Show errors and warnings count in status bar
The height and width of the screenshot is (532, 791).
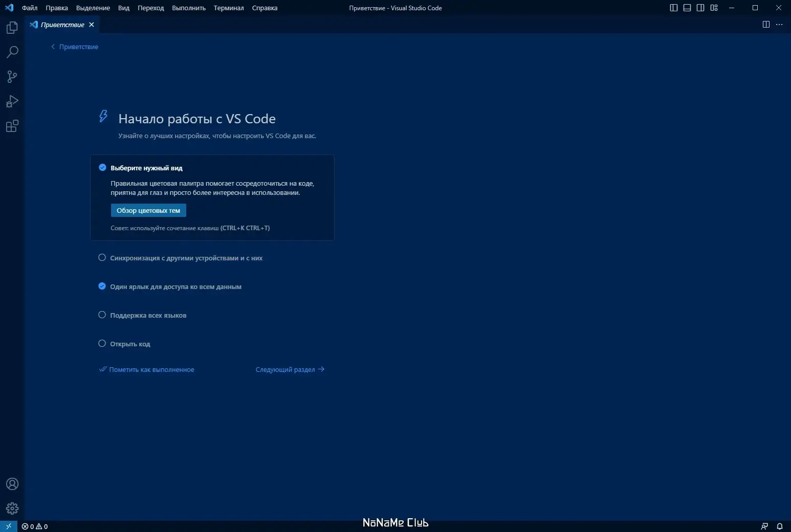pyautogui.click(x=35, y=526)
